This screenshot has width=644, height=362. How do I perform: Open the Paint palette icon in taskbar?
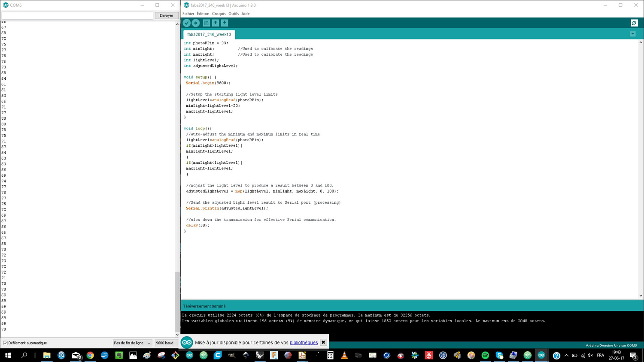pos(147,355)
